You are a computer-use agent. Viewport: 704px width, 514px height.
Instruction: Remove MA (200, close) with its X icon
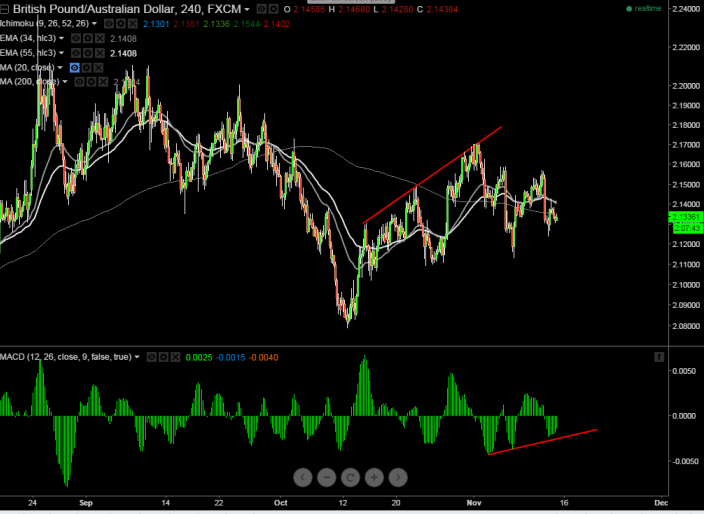tap(103, 82)
